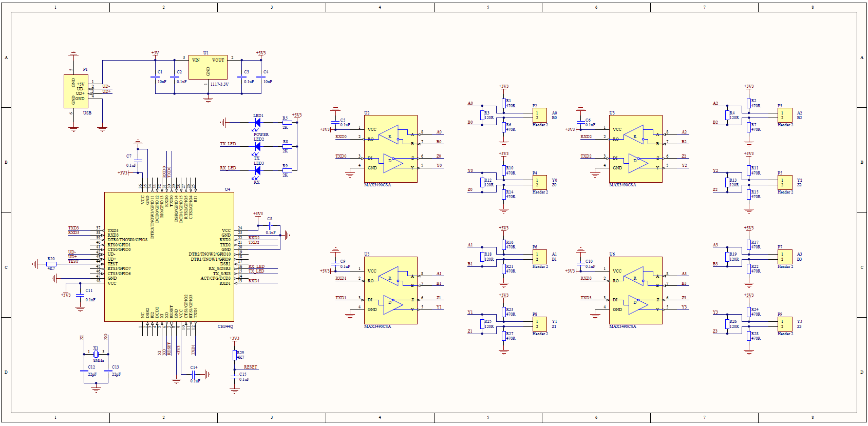This screenshot has width=868, height=426.
Task: Select the U6 MAX3490CSA transceiver
Action: tap(635, 291)
